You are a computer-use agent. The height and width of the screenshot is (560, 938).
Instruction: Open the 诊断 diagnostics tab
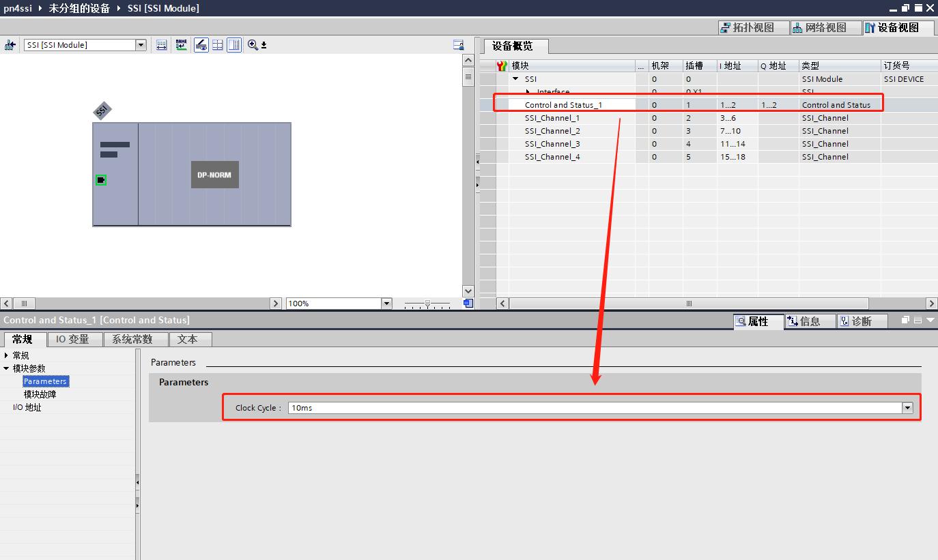(x=862, y=321)
